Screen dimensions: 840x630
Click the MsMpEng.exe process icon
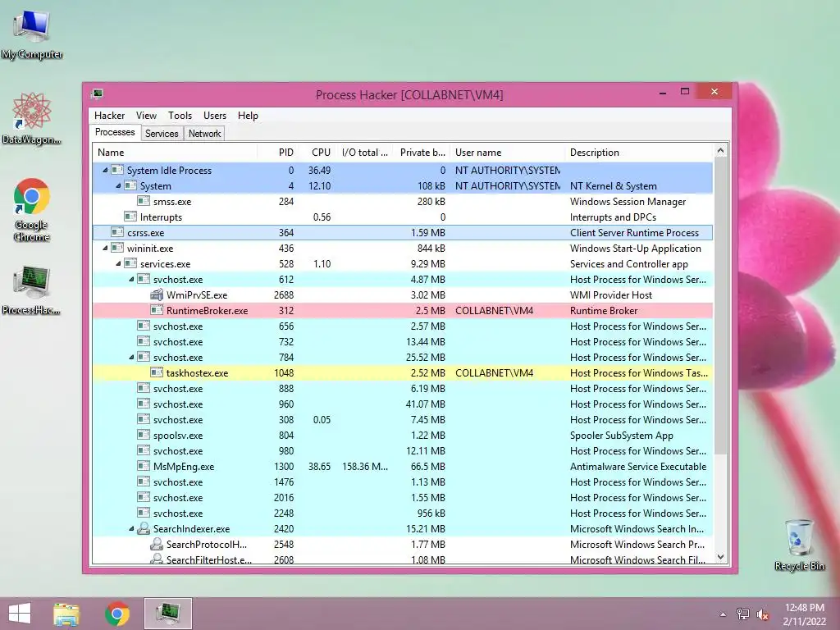pos(144,466)
